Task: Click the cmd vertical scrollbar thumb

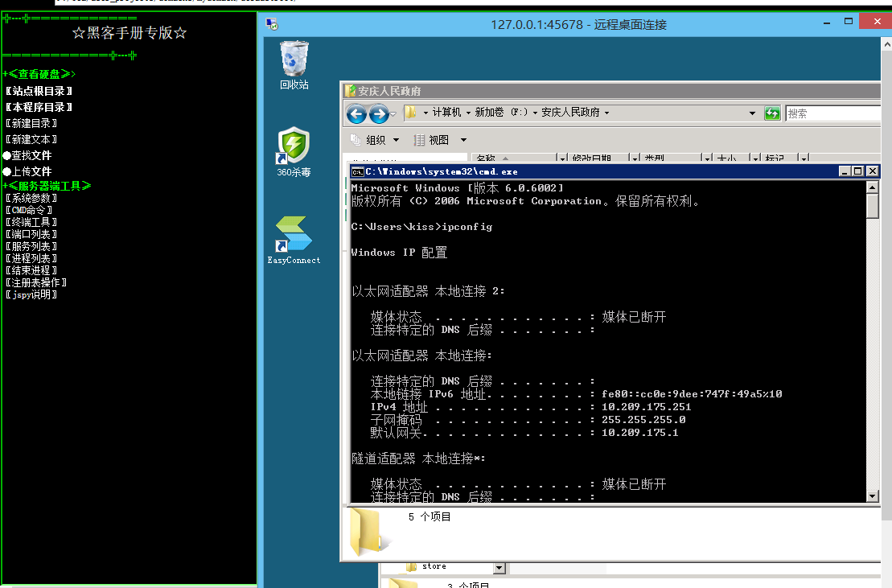Action: tap(872, 207)
